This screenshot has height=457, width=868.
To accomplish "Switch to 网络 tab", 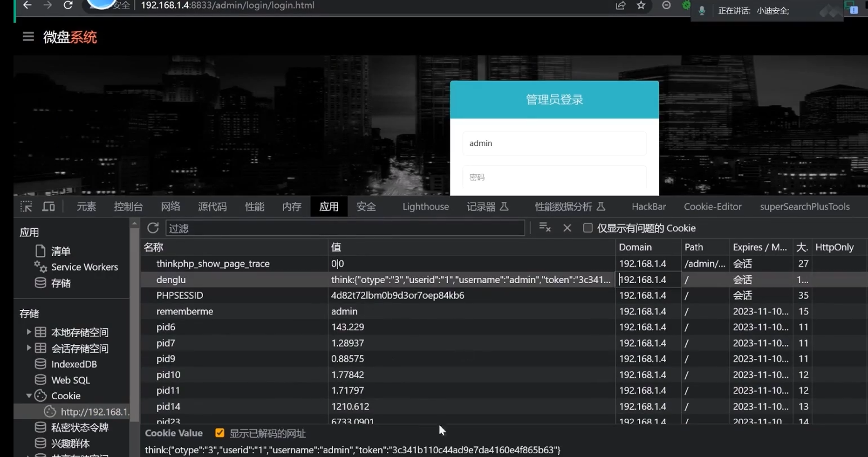I will [x=170, y=206].
